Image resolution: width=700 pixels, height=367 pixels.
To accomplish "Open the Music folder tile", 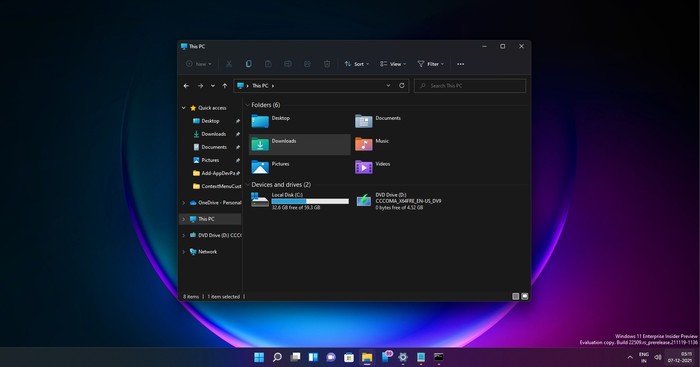I will click(403, 144).
